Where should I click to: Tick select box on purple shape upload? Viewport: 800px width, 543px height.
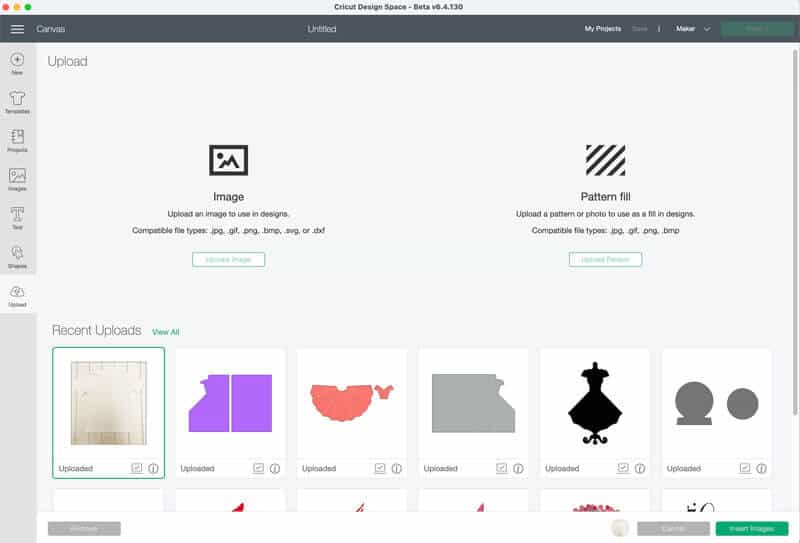point(258,468)
